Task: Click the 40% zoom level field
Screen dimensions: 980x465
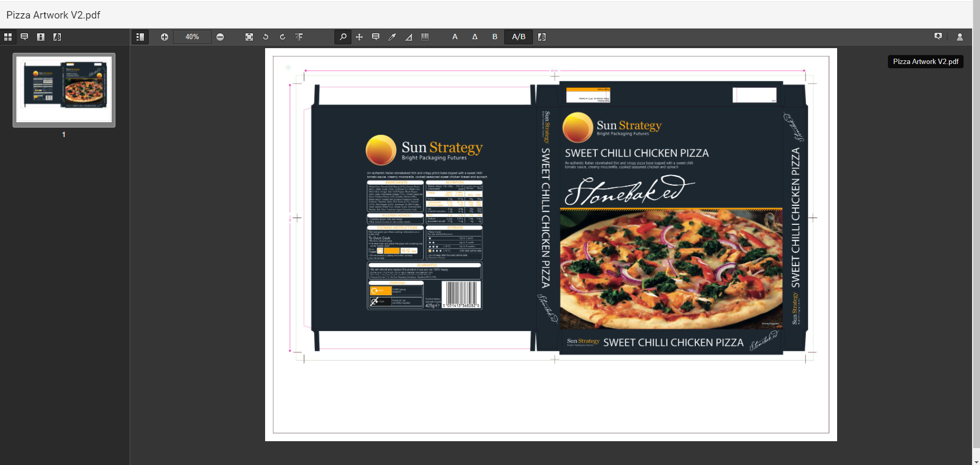Action: (192, 37)
